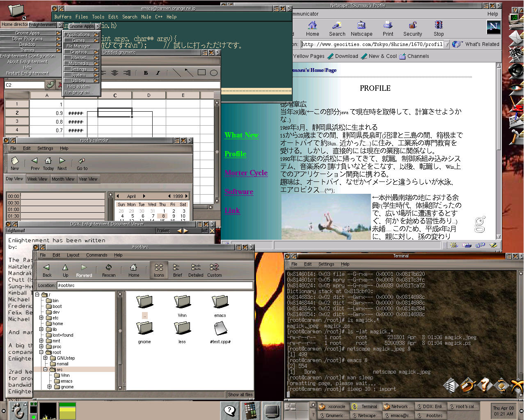This screenshot has width=524, height=420.
Task: Select the #test.cpp# file icon
Action: coord(220,328)
